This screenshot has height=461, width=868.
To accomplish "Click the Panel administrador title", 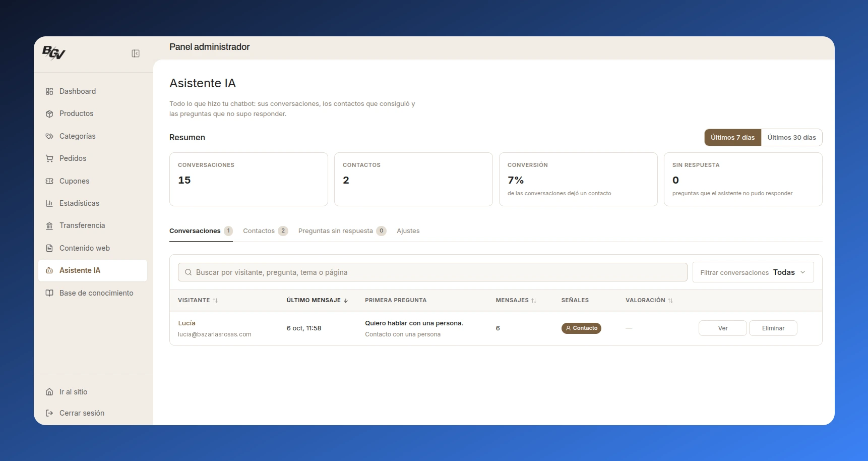I will [210, 47].
